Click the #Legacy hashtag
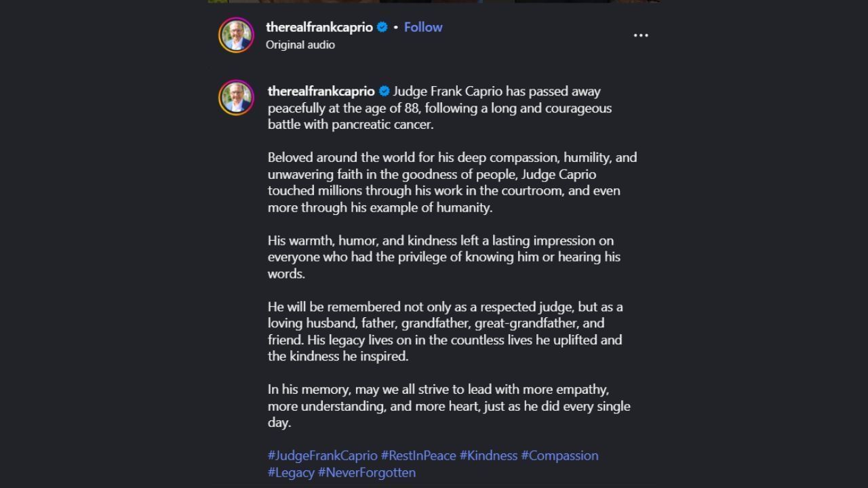 click(x=291, y=472)
